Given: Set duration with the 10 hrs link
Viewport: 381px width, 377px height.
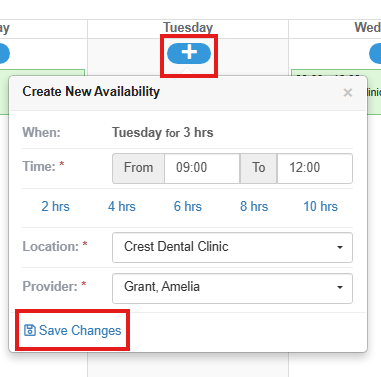Looking at the screenshot, I should click(320, 206).
